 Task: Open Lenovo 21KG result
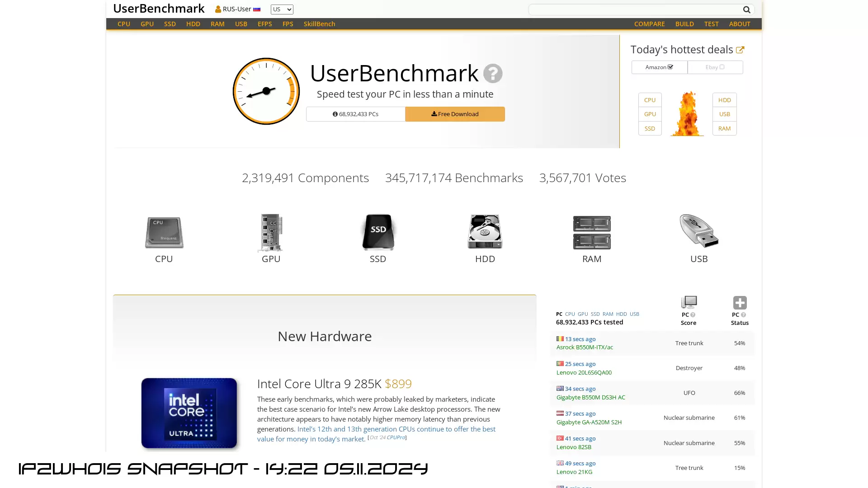coord(574,472)
